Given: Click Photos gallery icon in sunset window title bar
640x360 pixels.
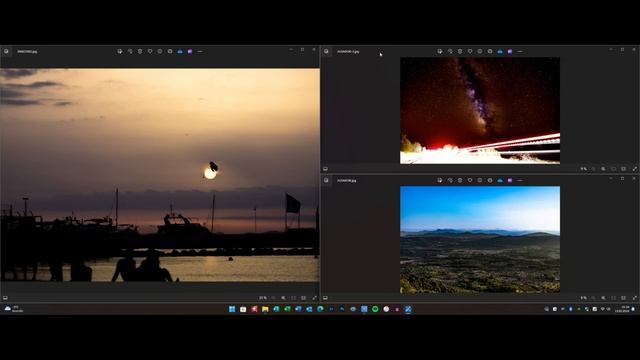Looking at the screenshot, I should 6,51.
